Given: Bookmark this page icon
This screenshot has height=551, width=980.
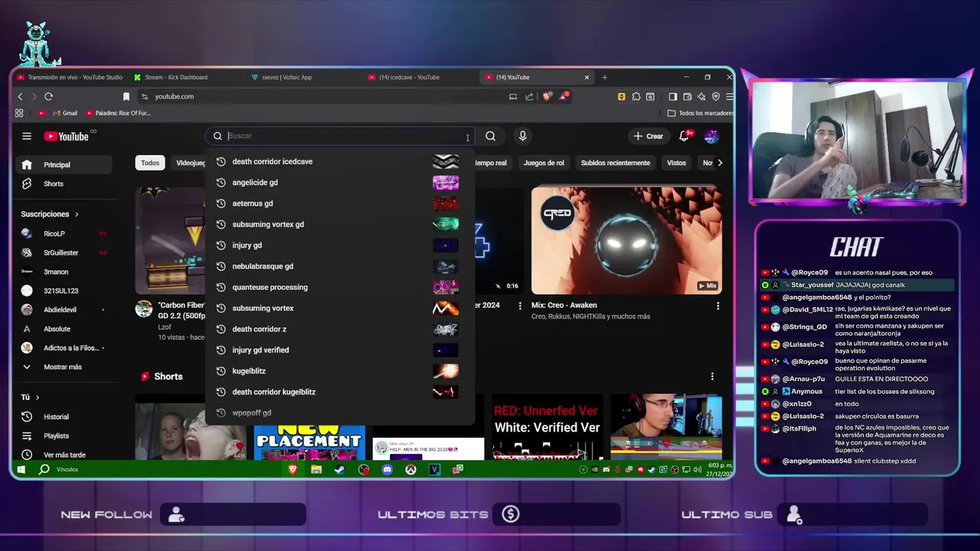Looking at the screenshot, I should pos(126,96).
